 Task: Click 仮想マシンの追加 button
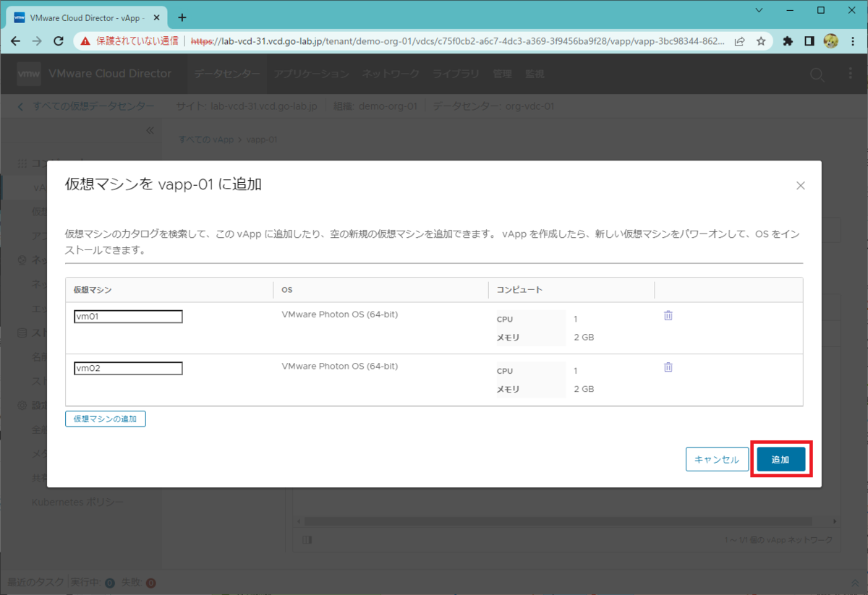click(106, 419)
